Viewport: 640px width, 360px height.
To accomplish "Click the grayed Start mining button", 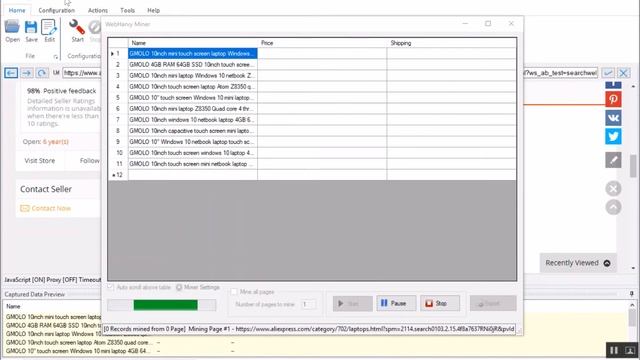I will click(x=352, y=303).
